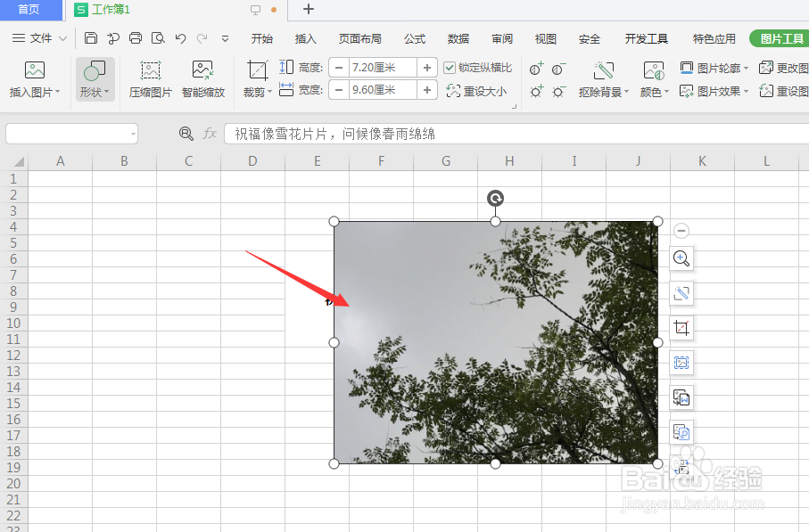The image size is (809, 532).
Task: Click the Insert Picture icon
Action: point(35,70)
